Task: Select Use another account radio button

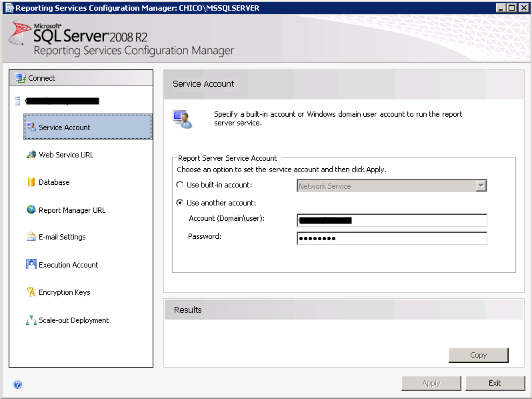Action: coord(180,203)
